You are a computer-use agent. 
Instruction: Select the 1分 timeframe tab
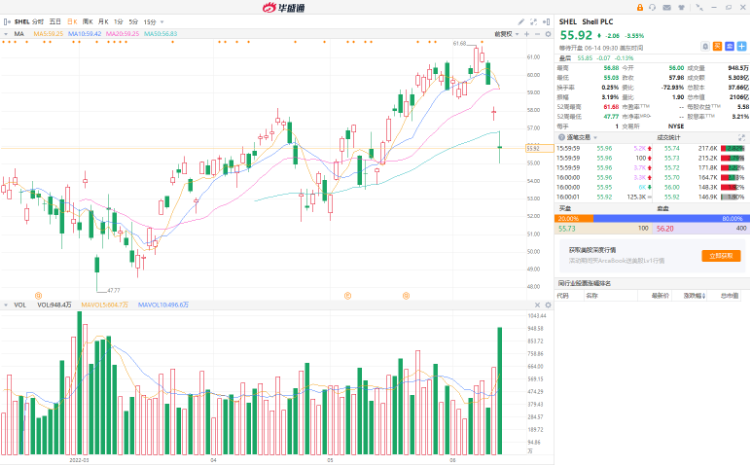pos(119,22)
